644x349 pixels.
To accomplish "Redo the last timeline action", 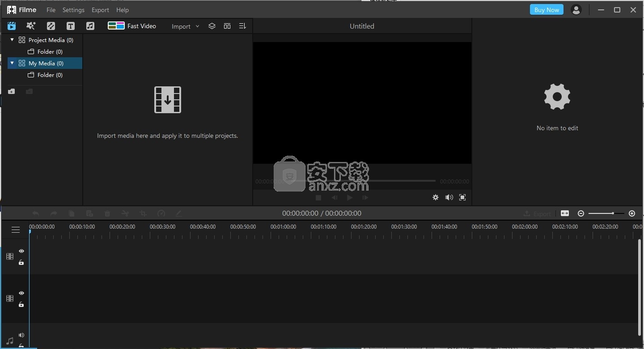I will [x=54, y=213].
